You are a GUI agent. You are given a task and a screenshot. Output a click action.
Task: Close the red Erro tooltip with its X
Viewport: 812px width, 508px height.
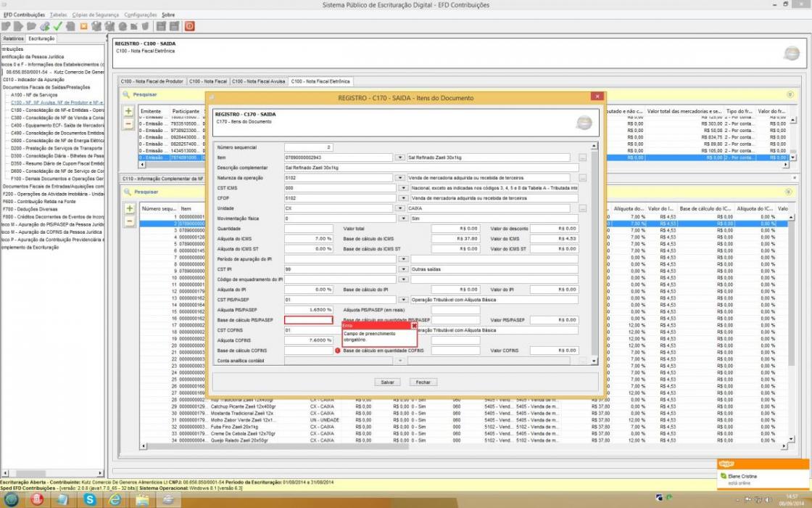pyautogui.click(x=414, y=326)
